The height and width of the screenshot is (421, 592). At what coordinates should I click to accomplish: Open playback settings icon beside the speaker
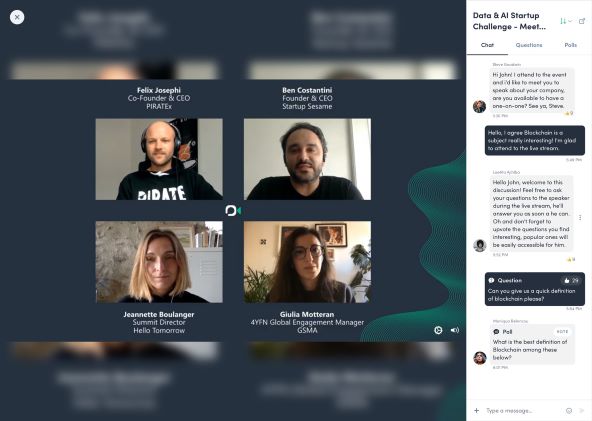[x=438, y=330]
